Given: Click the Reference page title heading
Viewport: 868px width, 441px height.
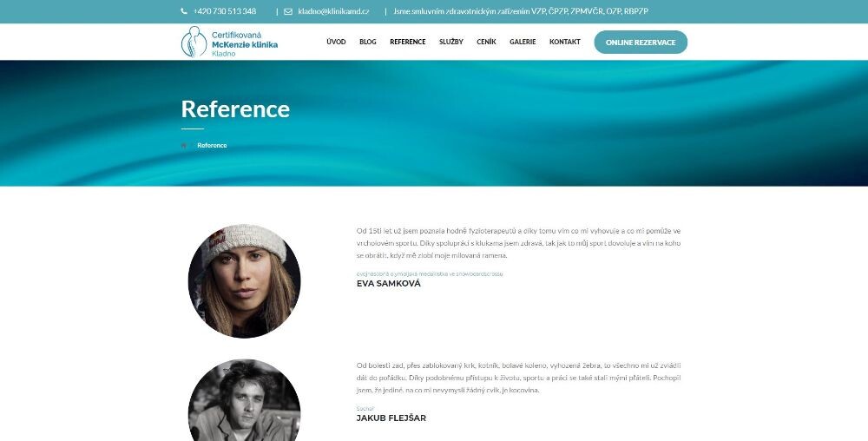Looking at the screenshot, I should pyautogui.click(x=235, y=109).
